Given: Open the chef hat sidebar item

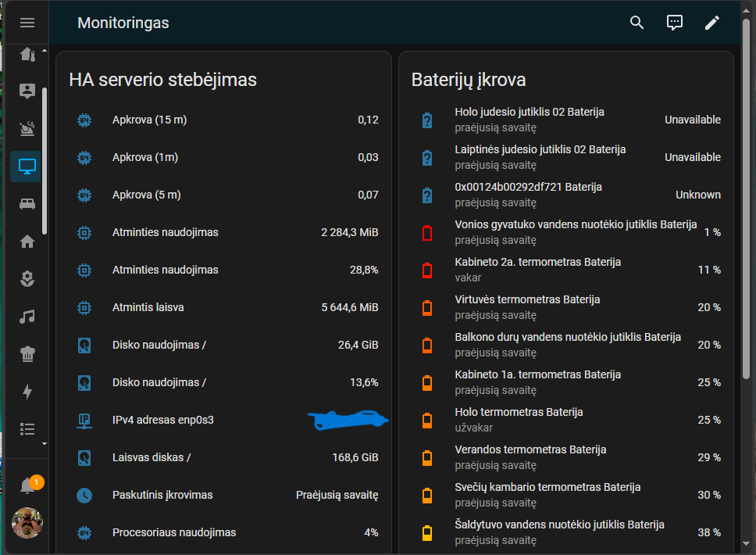Looking at the screenshot, I should coord(27,354).
